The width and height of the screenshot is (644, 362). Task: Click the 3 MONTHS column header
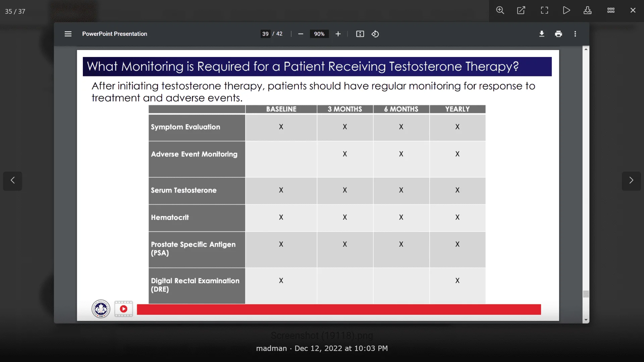(345, 109)
